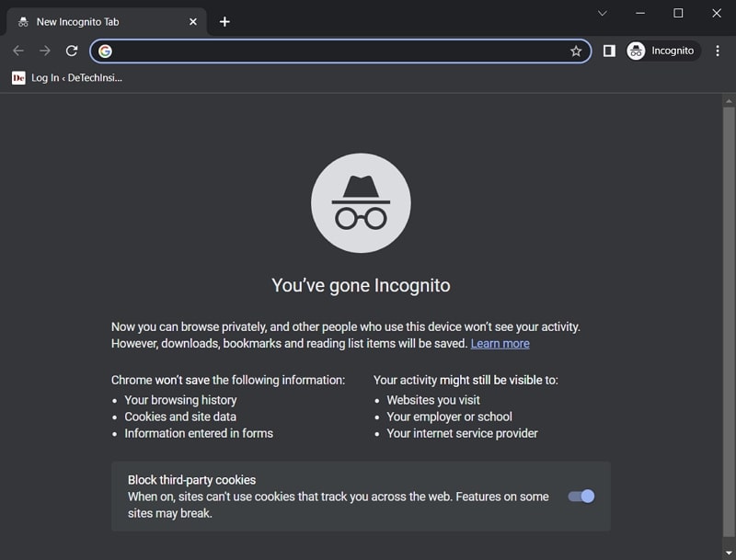This screenshot has width=736, height=560.
Task: Reload the current page
Action: [72, 51]
